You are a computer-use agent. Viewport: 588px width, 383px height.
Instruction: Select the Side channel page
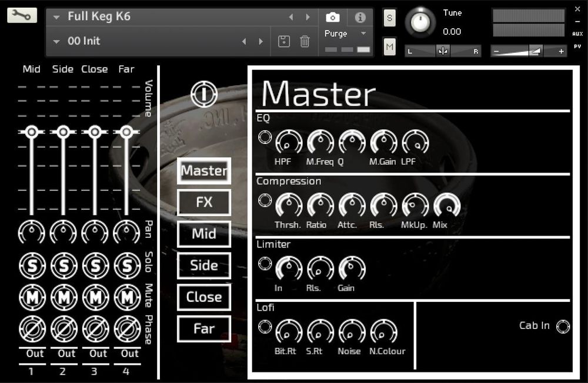point(203,266)
